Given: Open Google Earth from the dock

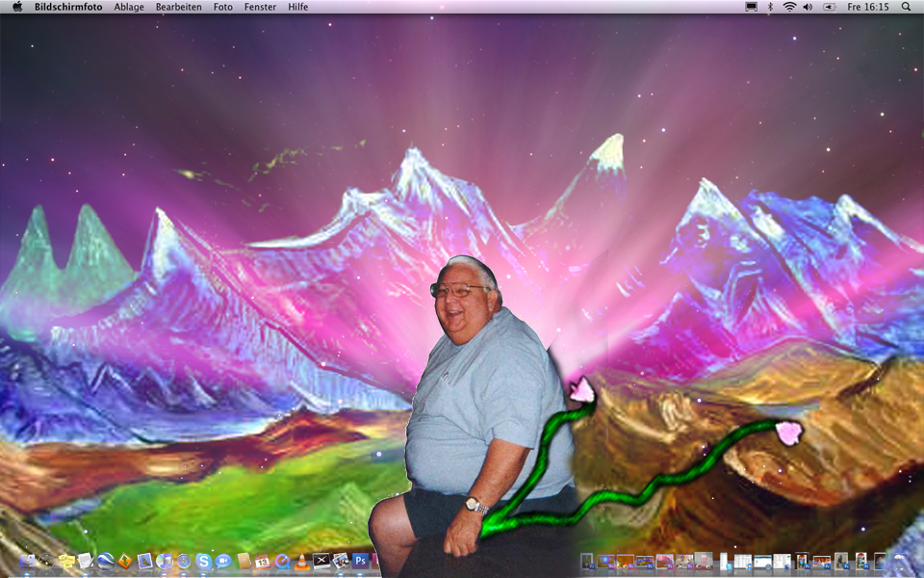Looking at the screenshot, I should pyautogui.click(x=105, y=561).
